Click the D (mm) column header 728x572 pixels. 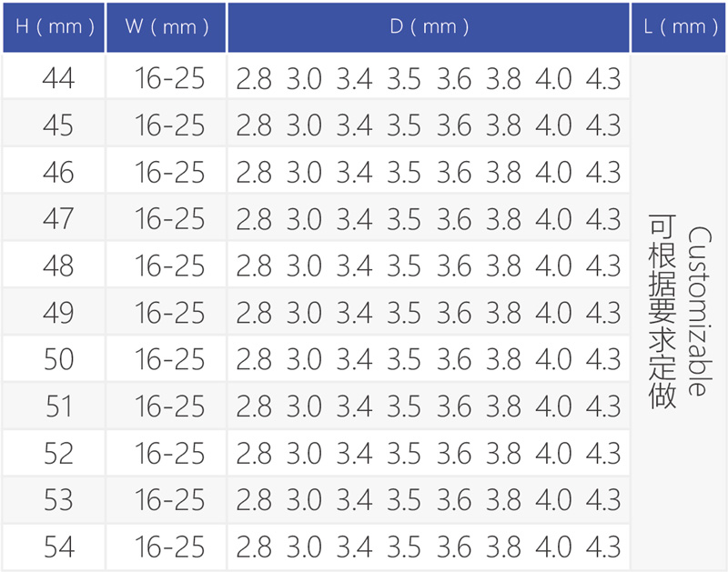(x=429, y=26)
